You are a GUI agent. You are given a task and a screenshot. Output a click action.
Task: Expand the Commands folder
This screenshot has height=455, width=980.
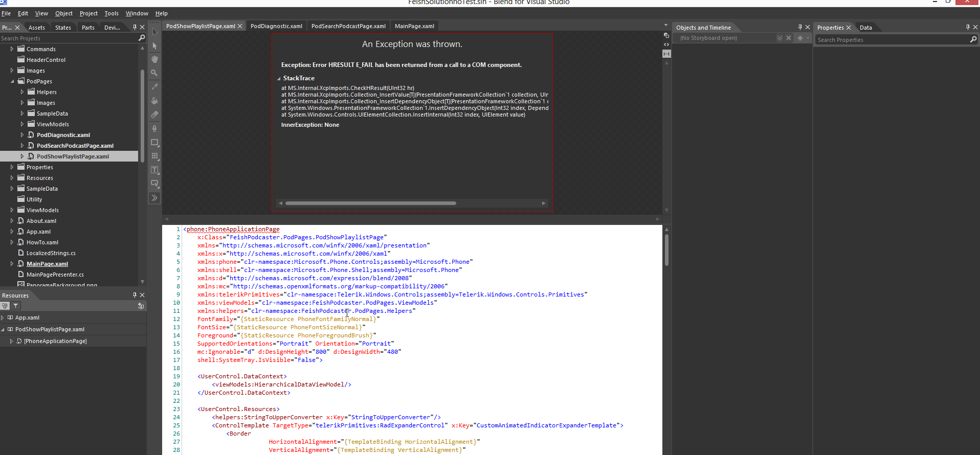click(x=12, y=49)
